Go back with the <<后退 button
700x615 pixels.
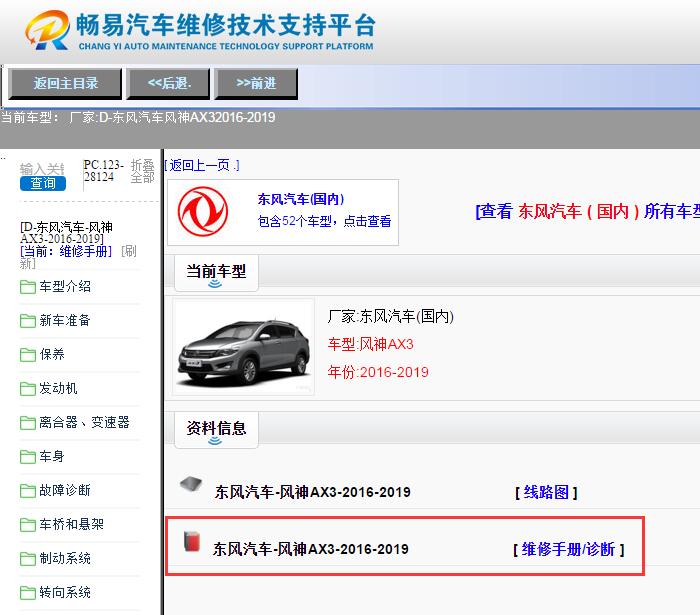click(168, 83)
